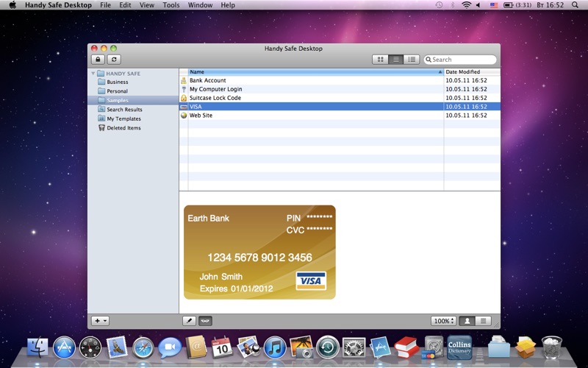Click the key icon of My Computer Login
The image size is (588, 368).
[184, 89]
